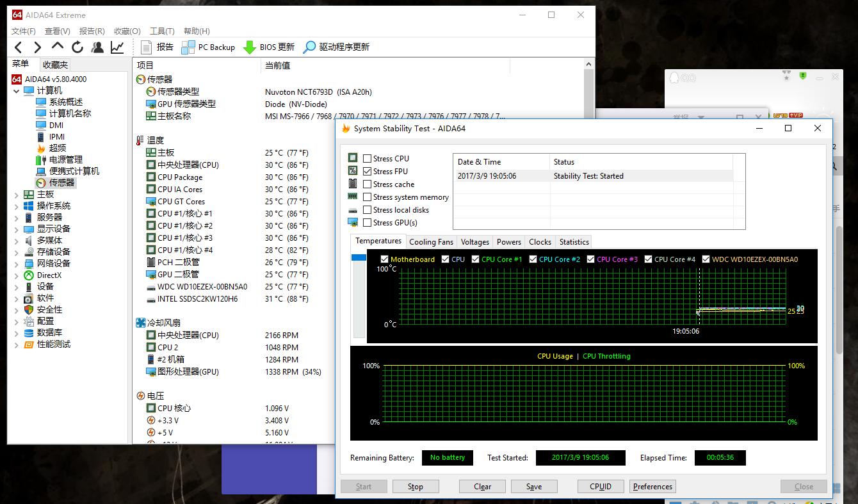Expand the 显示设备 tree node
The image size is (858, 504).
[x=17, y=229]
